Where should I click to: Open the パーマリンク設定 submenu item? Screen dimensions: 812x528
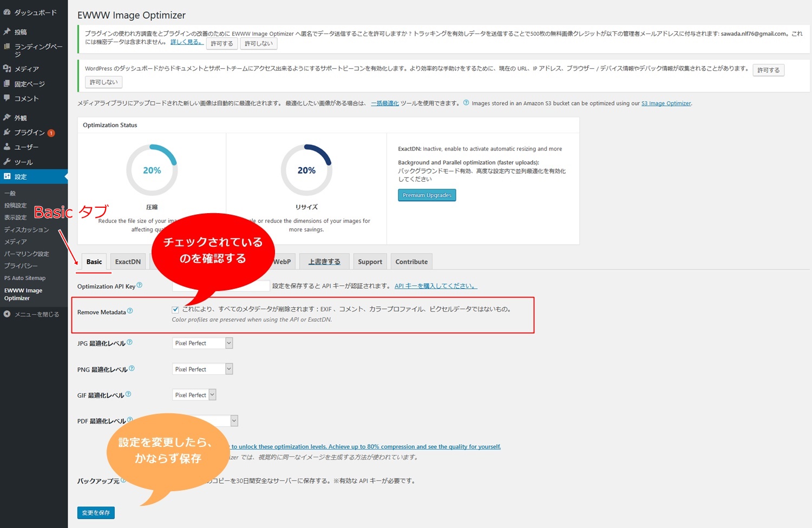coord(27,254)
